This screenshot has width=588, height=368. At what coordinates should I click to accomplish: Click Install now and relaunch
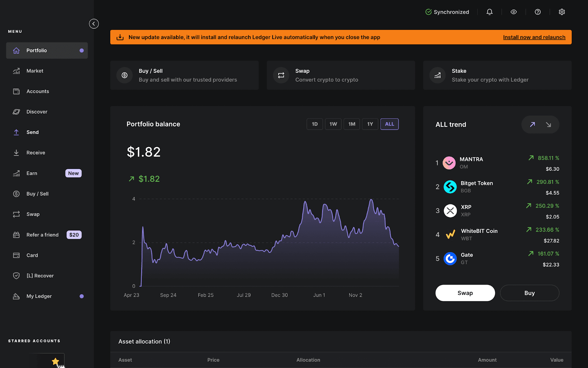[534, 37]
